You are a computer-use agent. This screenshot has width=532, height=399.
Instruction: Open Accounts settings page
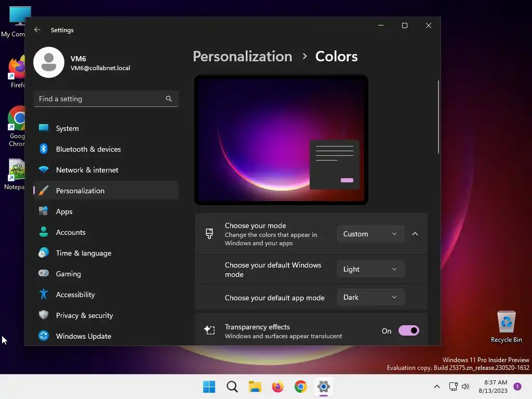pos(106,232)
